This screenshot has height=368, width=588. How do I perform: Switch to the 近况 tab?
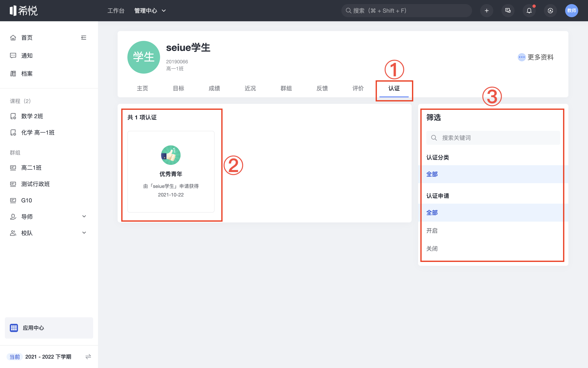click(x=250, y=88)
